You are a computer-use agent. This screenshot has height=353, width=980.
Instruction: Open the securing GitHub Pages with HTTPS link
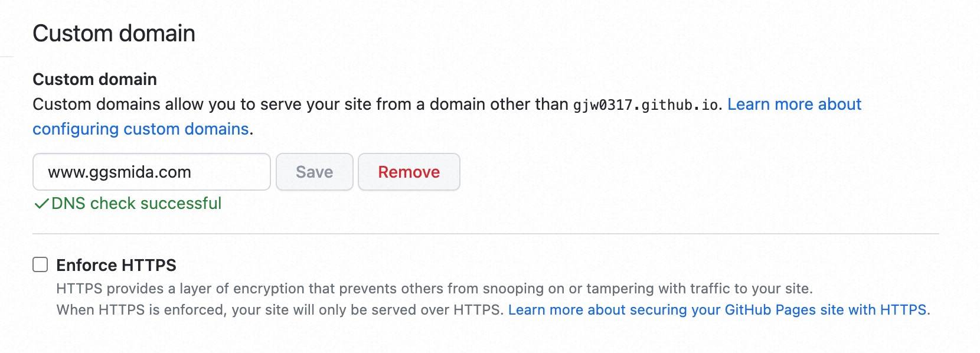pos(717,310)
